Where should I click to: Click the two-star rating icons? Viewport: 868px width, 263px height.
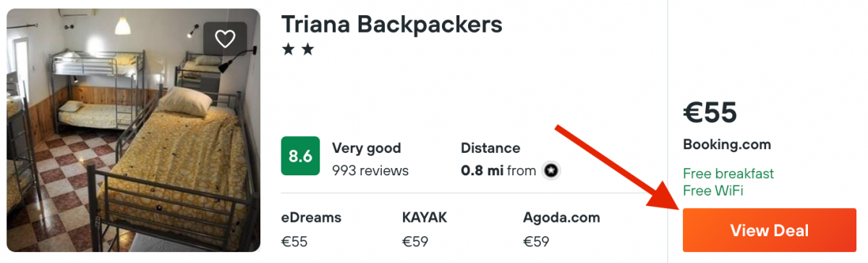pyautogui.click(x=298, y=51)
